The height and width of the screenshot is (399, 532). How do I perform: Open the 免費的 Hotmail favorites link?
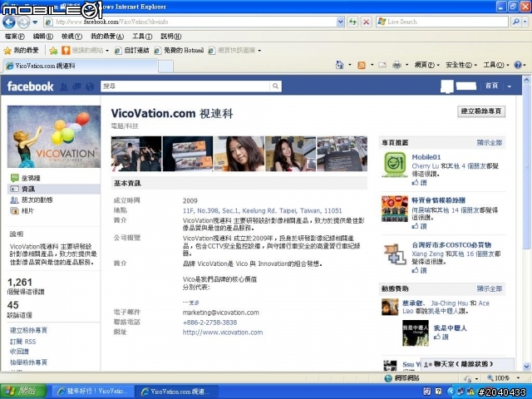click(179, 51)
